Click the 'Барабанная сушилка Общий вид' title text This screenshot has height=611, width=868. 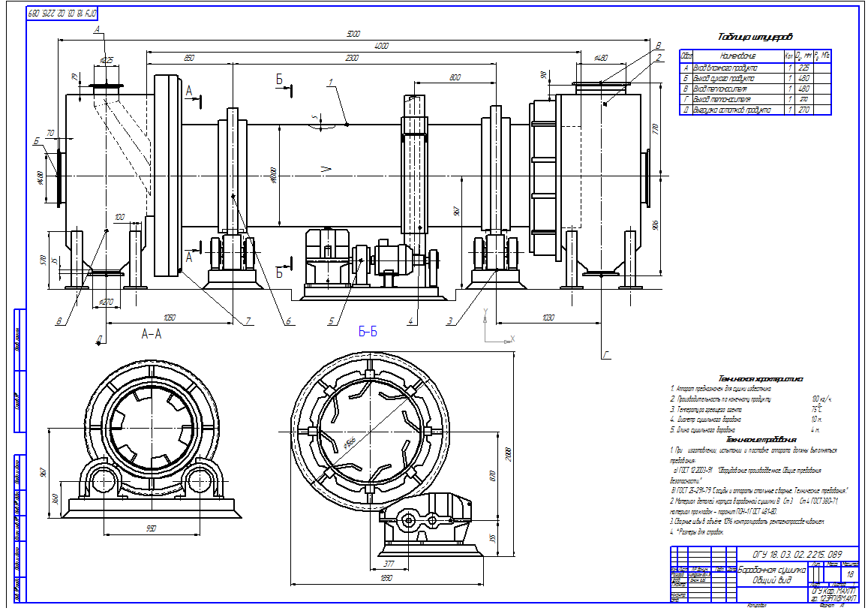(771, 575)
